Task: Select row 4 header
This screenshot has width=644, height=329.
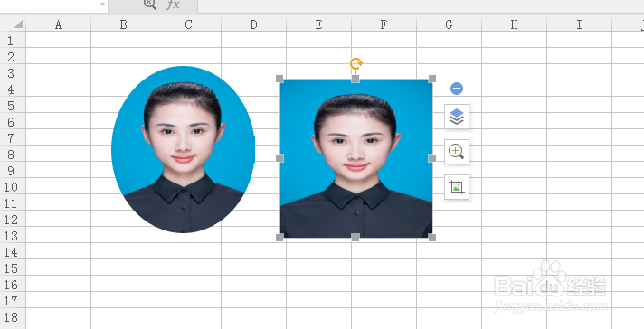Action: pos(13,89)
